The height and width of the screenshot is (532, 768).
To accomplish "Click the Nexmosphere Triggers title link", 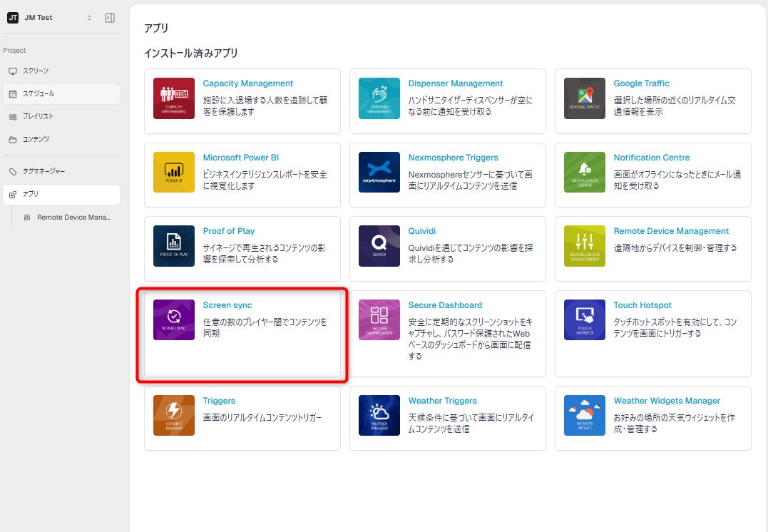I will click(453, 158).
